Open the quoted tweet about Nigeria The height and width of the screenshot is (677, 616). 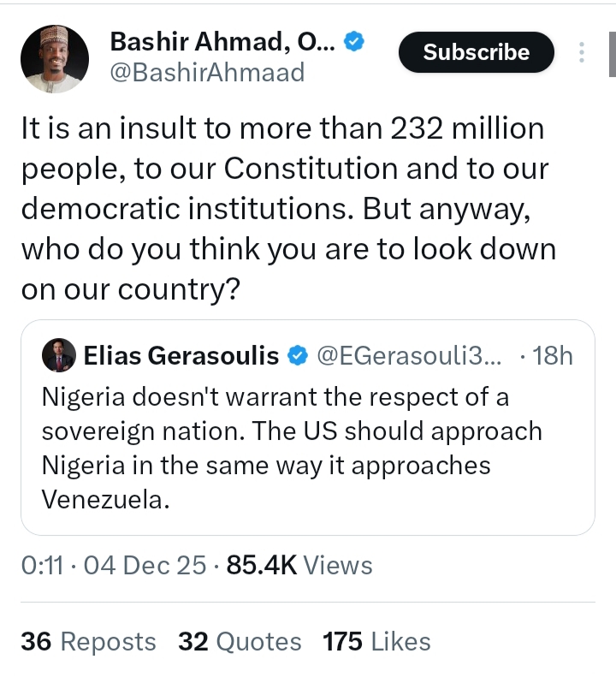pos(291,448)
